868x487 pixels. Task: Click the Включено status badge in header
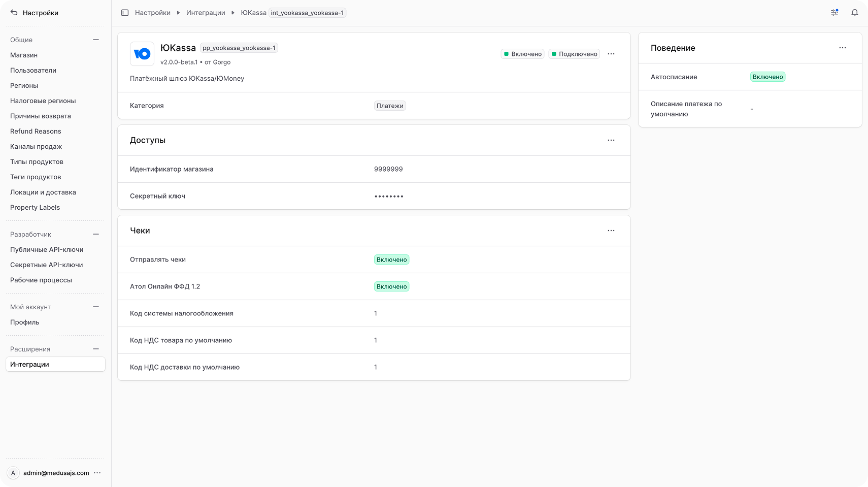[x=522, y=54]
